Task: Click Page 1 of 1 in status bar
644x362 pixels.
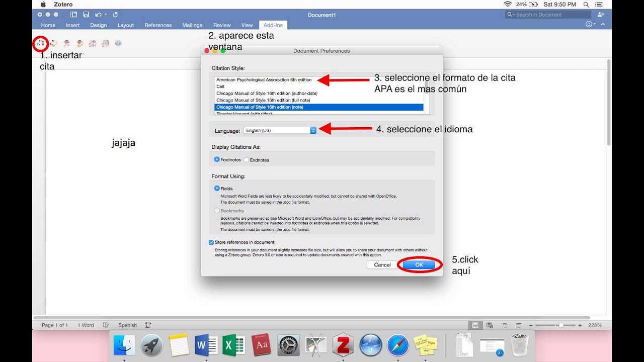Action: pyautogui.click(x=55, y=325)
